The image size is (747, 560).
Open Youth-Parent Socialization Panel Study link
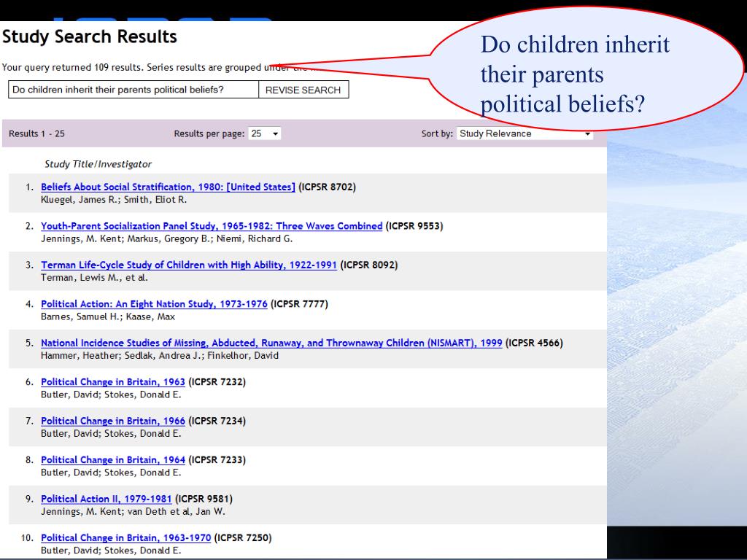coord(212,226)
